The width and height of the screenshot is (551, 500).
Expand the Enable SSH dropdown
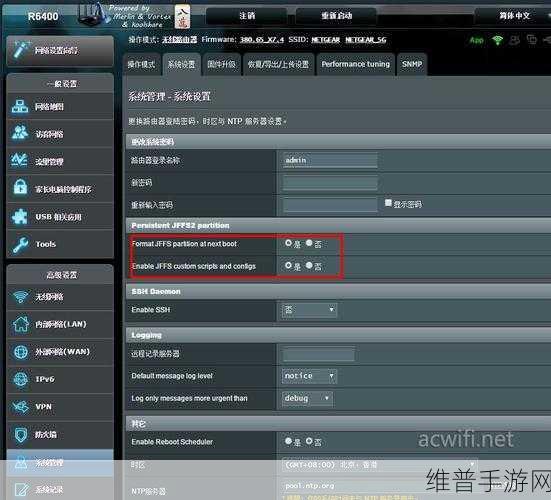point(309,310)
